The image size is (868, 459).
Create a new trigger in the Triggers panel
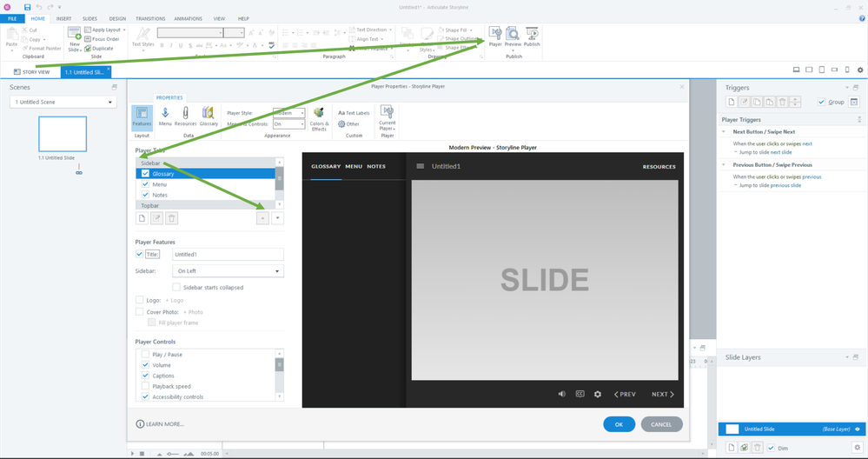[x=732, y=102]
